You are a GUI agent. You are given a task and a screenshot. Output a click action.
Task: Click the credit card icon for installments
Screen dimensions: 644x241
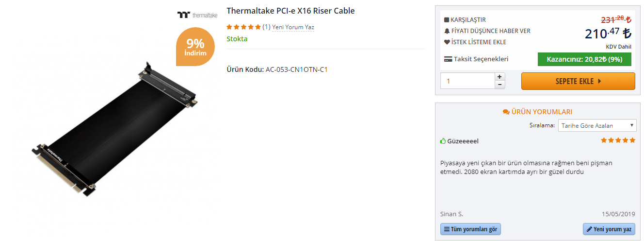point(448,59)
